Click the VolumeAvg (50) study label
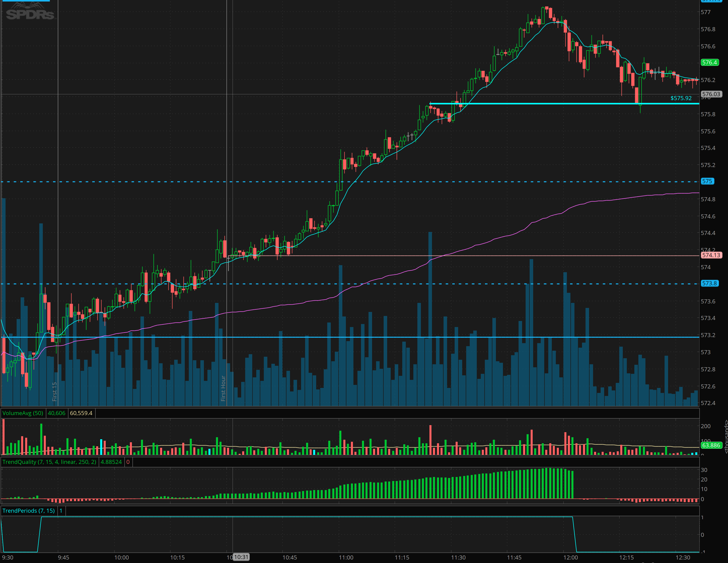Image resolution: width=728 pixels, height=563 pixels. 23,413
